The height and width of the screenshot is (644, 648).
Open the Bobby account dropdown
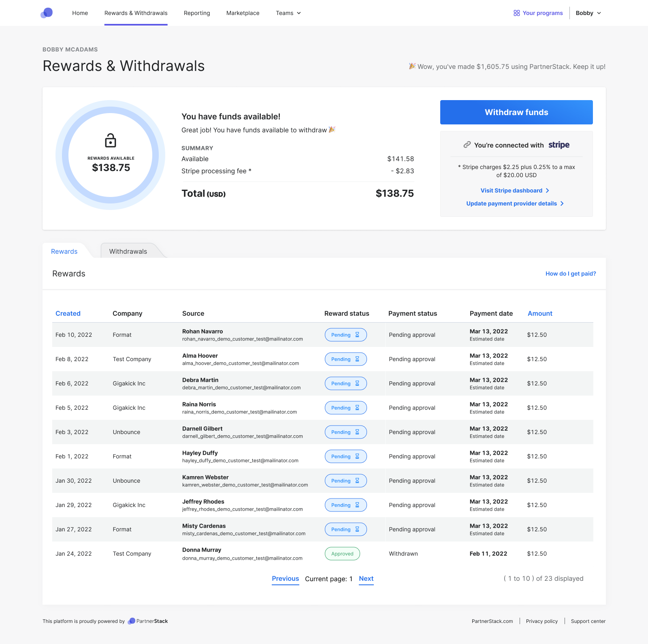(x=588, y=13)
